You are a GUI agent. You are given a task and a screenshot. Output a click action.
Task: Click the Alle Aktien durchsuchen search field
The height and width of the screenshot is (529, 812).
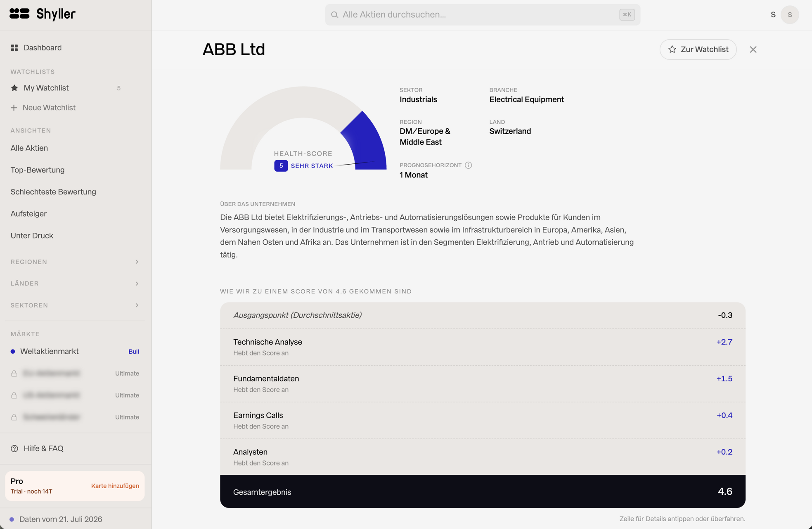(x=483, y=15)
